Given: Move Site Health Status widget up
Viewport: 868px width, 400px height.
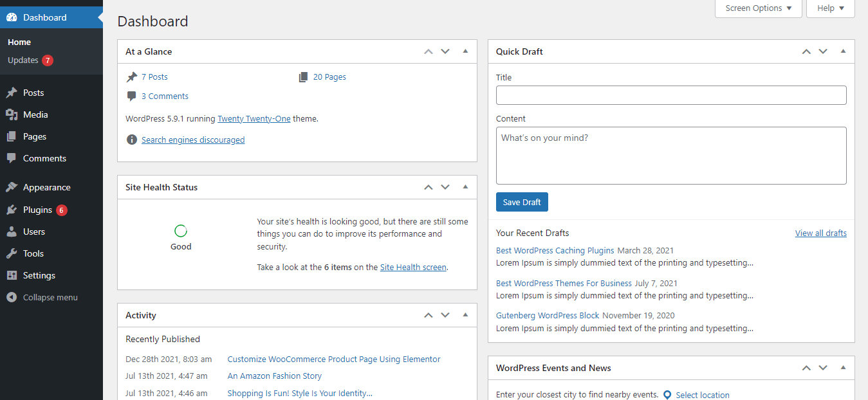Looking at the screenshot, I should [x=429, y=187].
